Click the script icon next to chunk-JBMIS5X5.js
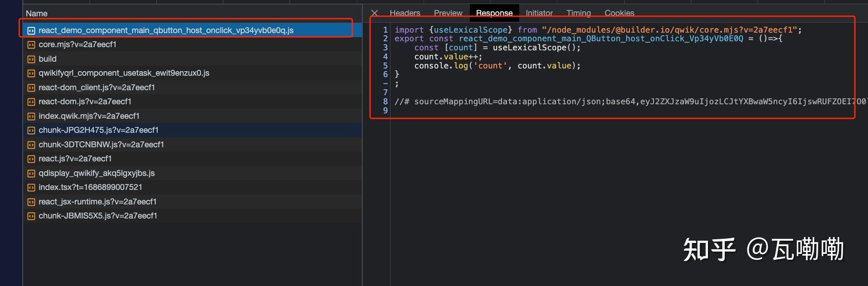 tap(31, 216)
